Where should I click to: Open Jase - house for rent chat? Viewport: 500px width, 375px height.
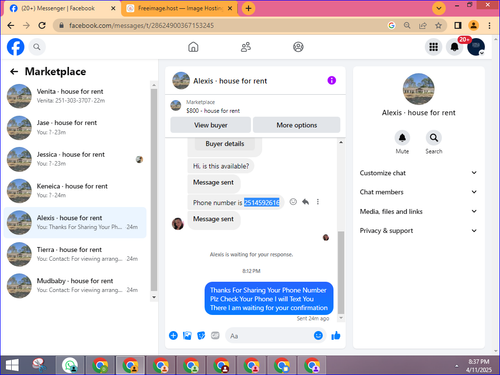click(x=75, y=127)
